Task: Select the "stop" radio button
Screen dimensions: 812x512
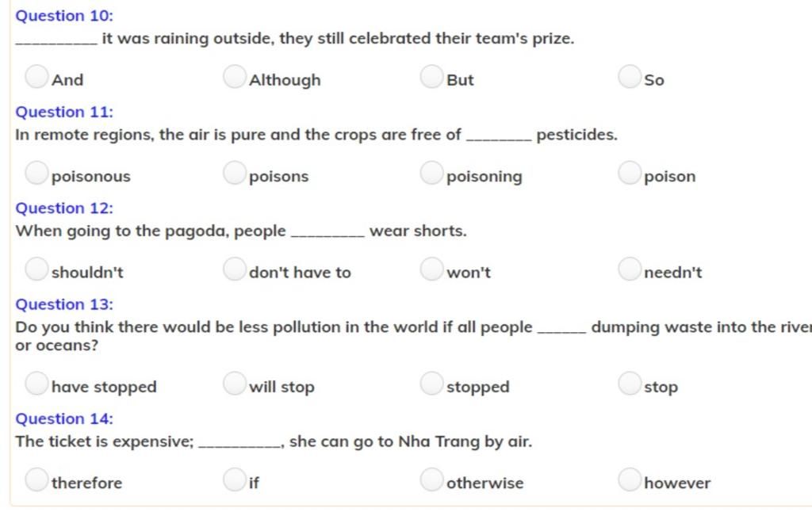Action: [x=630, y=384]
